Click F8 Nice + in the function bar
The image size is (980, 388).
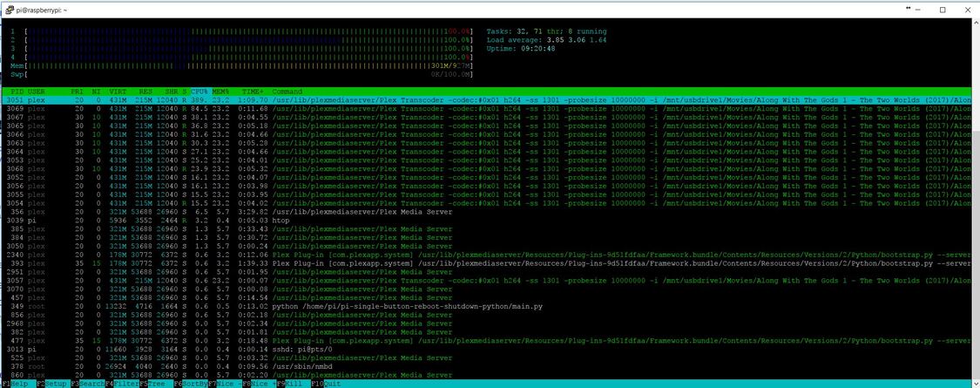pyautogui.click(x=259, y=384)
